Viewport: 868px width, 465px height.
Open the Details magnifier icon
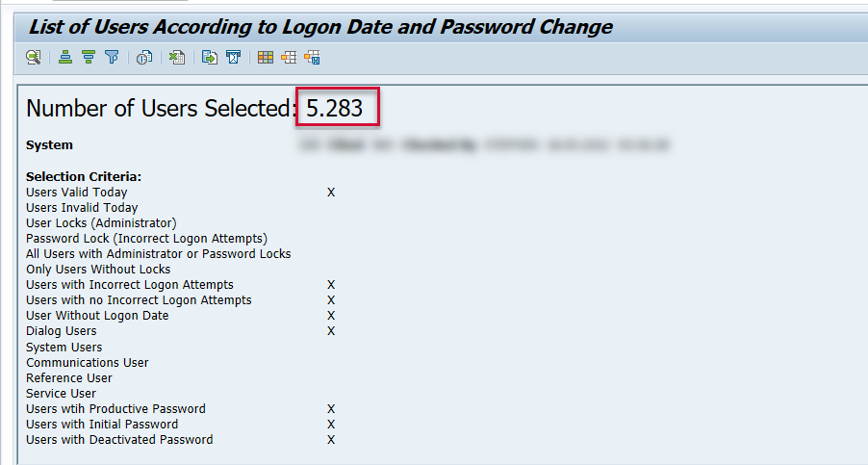click(x=34, y=58)
